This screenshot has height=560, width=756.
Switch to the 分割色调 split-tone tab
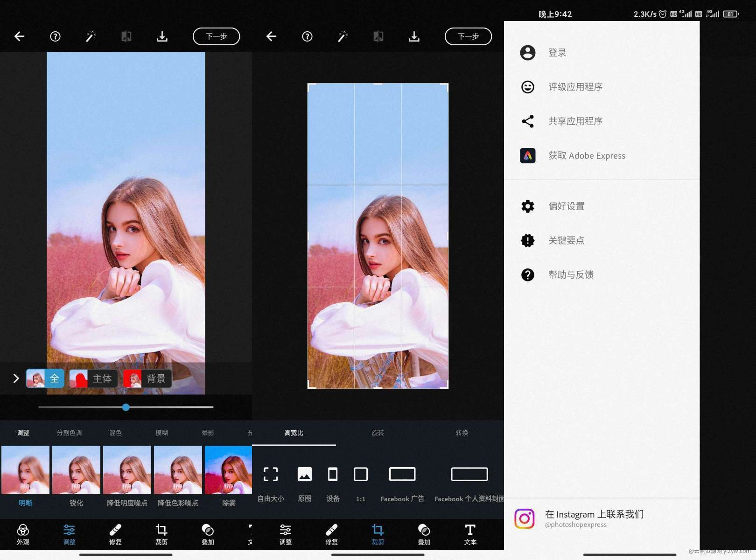69,433
